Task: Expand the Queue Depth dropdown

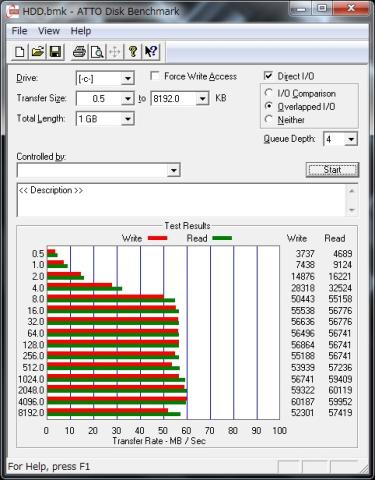Action: 351,139
